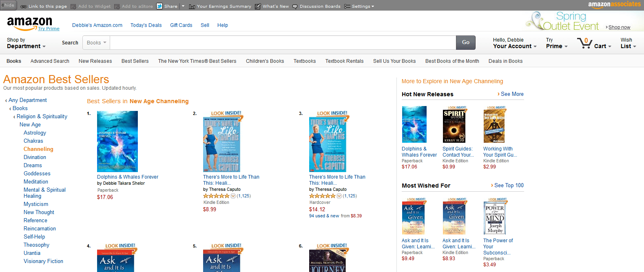Click See Top 100 link

(509, 186)
